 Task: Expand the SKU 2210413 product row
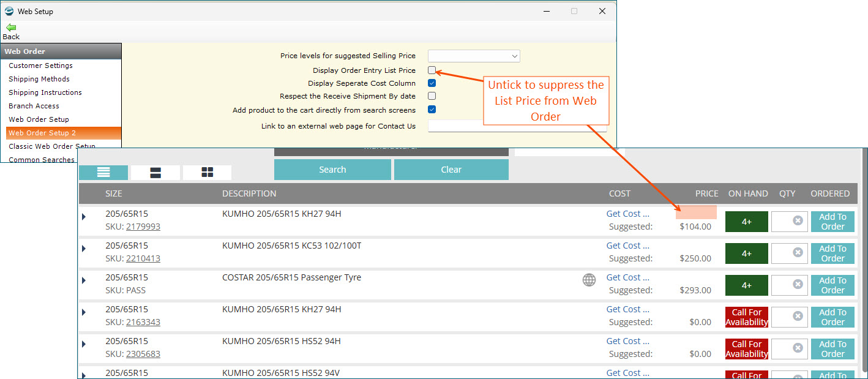tap(84, 249)
